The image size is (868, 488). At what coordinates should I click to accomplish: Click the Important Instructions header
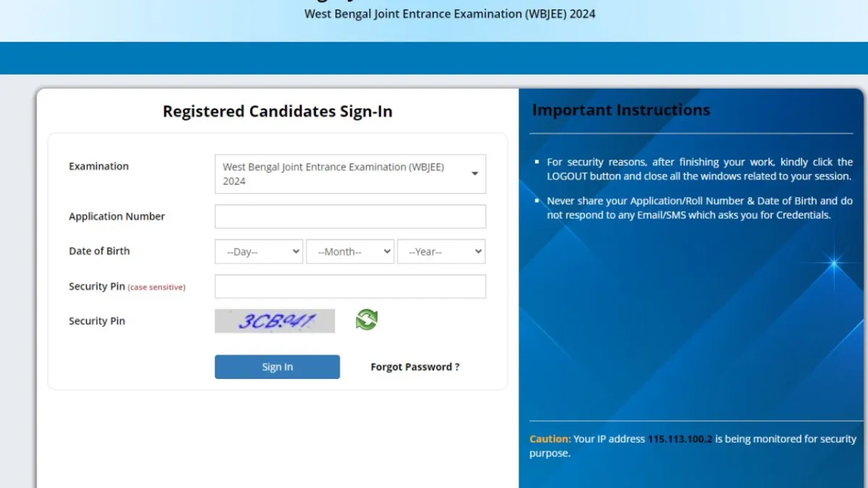(621, 109)
